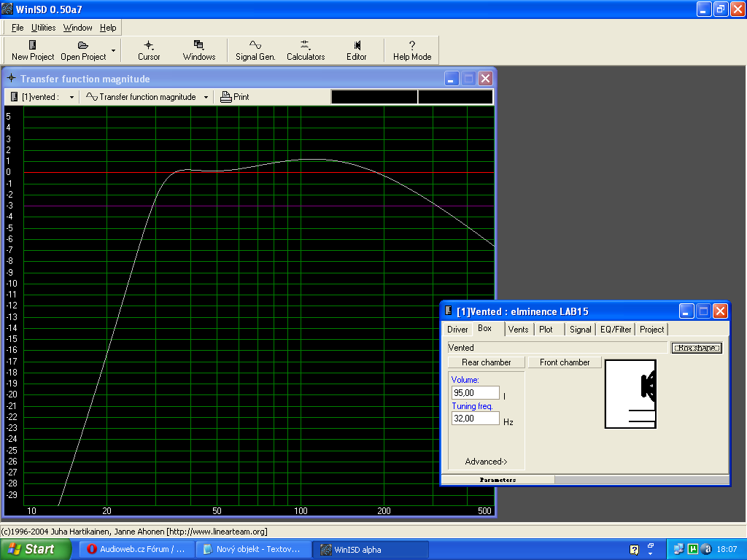This screenshot has width=747, height=560.
Task: Open the Utilities menu
Action: click(x=43, y=28)
